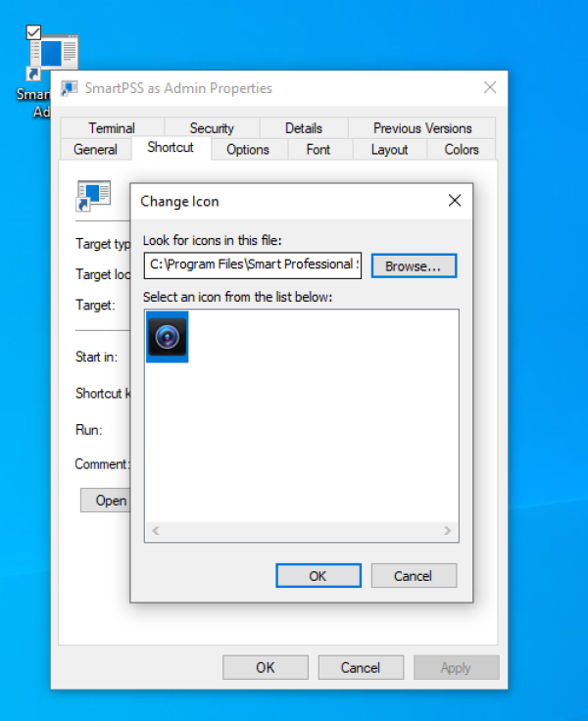Select the blue camera lens icon in the list

[167, 337]
